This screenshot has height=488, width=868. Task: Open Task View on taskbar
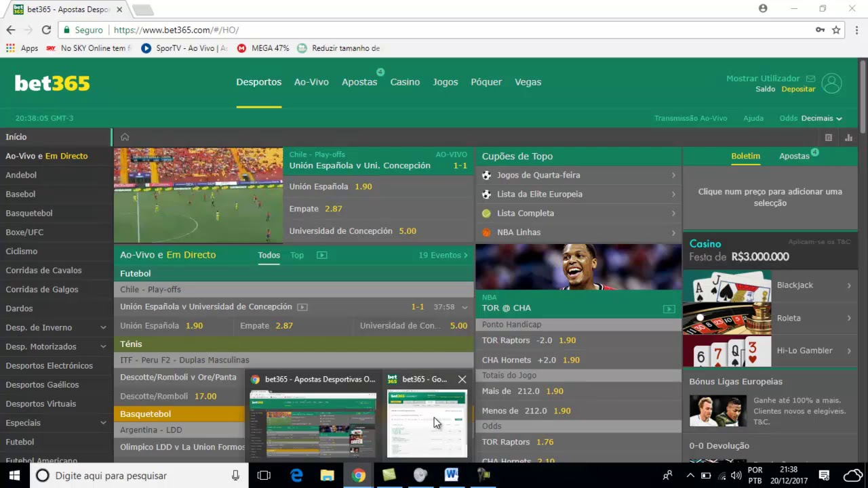264,475
